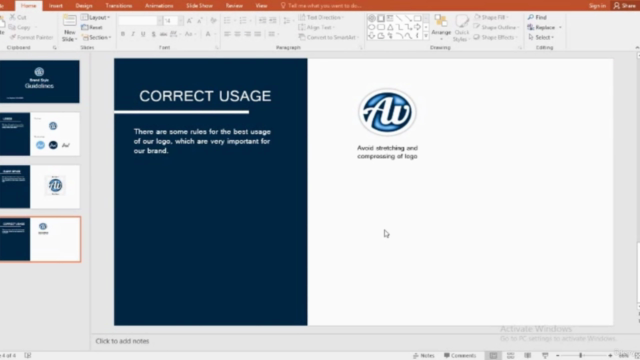
Task: Open the Quick Styles gallery
Action: 462,28
